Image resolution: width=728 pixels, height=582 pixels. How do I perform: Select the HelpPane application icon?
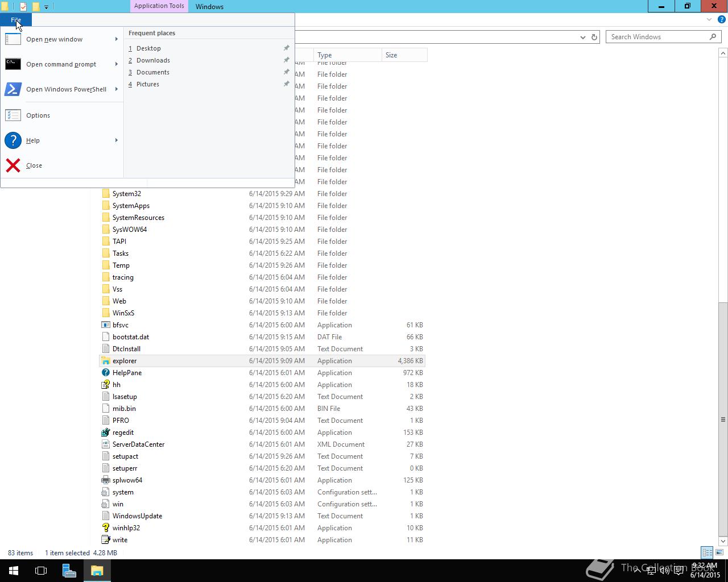click(106, 373)
